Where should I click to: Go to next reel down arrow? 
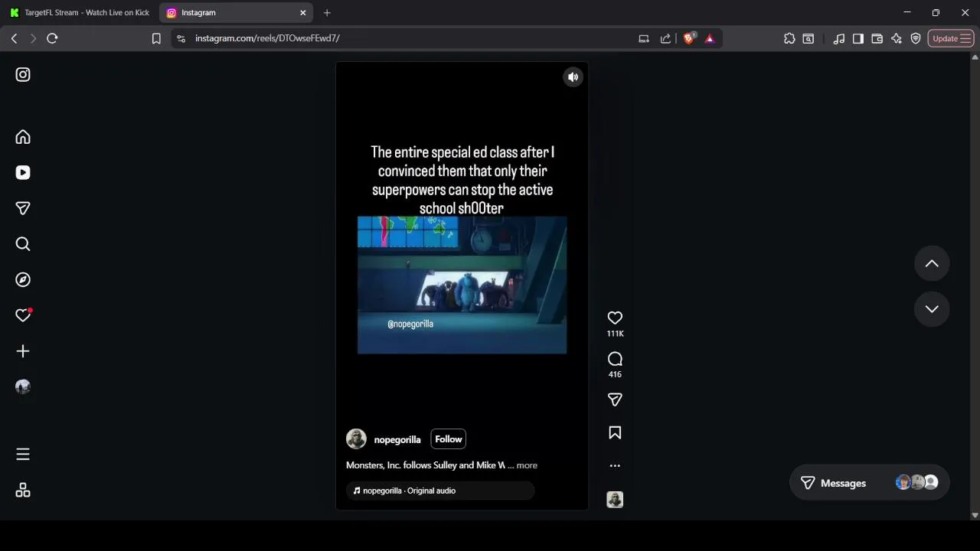tap(932, 309)
